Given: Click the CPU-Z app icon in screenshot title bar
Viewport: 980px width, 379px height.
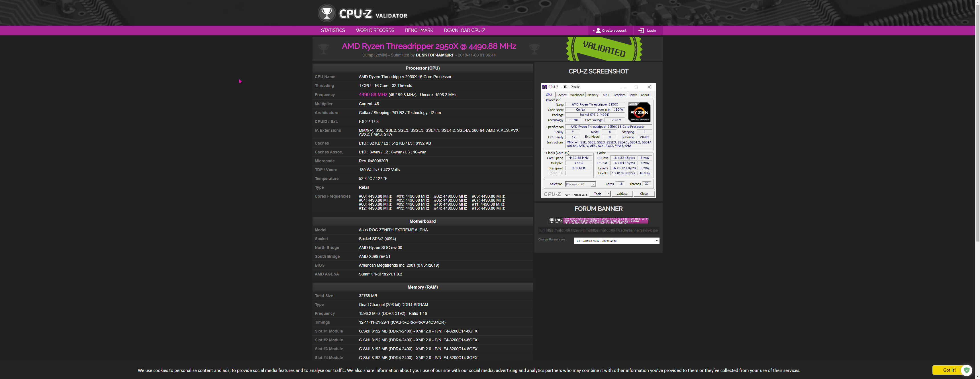Looking at the screenshot, I should coord(545,87).
